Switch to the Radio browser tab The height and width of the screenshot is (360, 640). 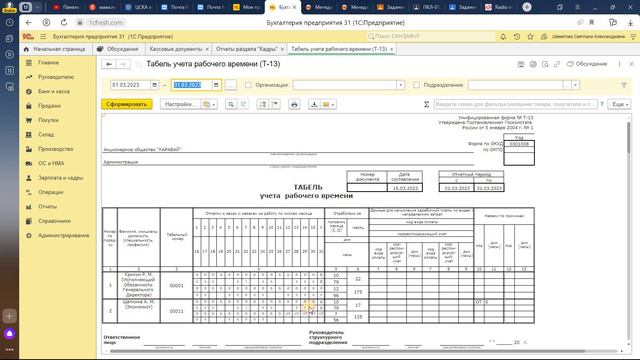coord(498,7)
